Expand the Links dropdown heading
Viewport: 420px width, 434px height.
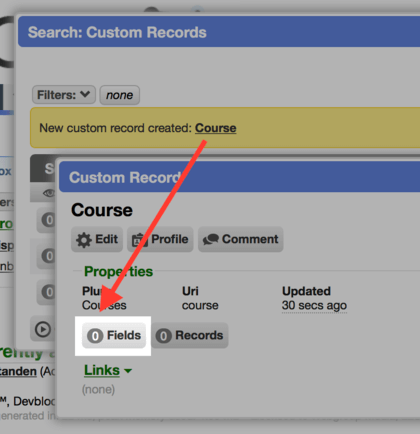click(x=108, y=370)
